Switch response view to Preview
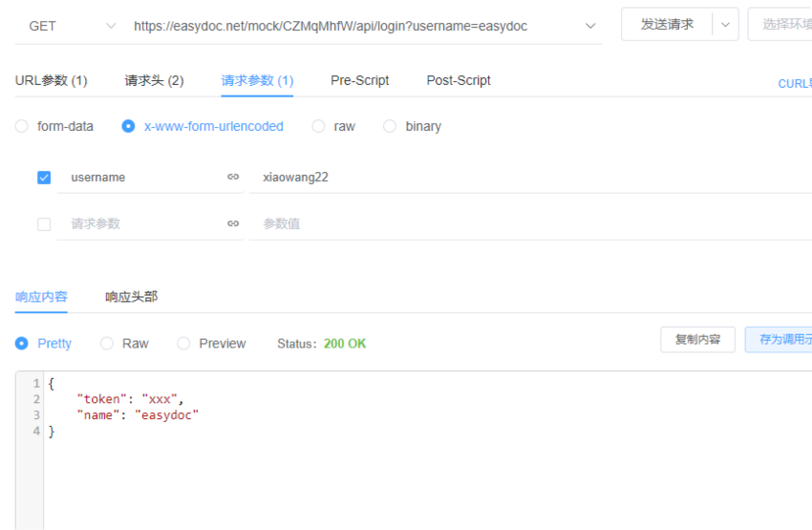This screenshot has height=530, width=812. click(183, 343)
